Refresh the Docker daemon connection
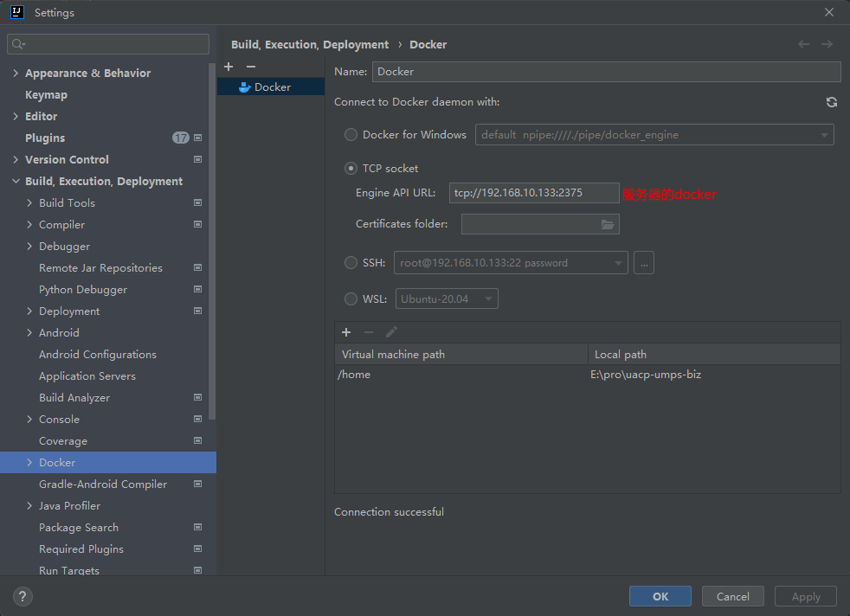 click(832, 102)
